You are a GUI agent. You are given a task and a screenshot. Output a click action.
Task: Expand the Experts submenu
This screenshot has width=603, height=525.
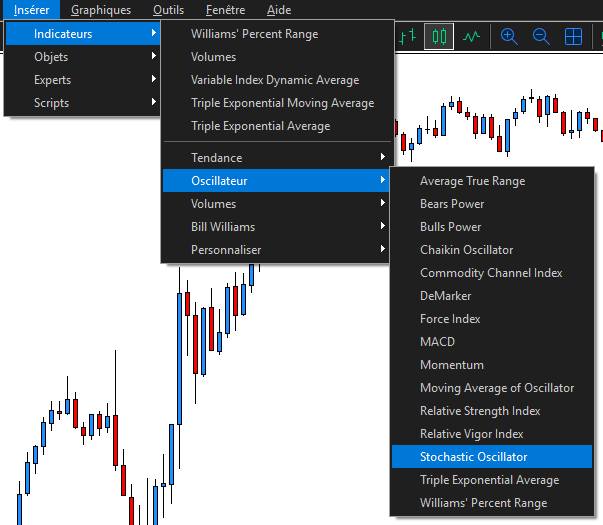pos(83,80)
